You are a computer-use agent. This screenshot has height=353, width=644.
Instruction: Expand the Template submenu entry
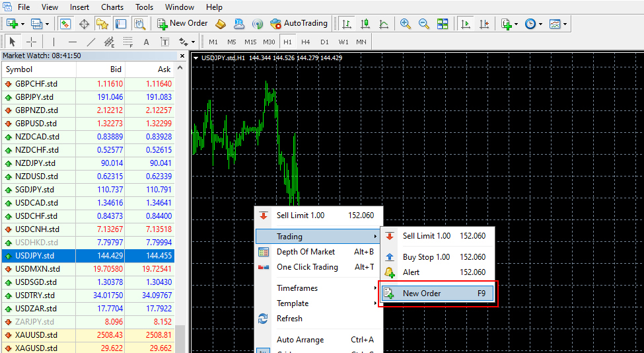click(318, 303)
